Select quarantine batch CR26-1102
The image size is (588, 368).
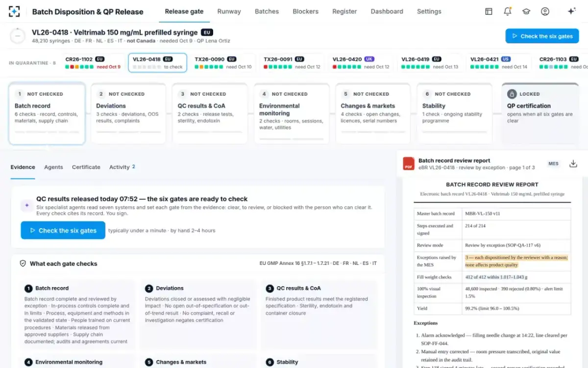click(x=93, y=63)
